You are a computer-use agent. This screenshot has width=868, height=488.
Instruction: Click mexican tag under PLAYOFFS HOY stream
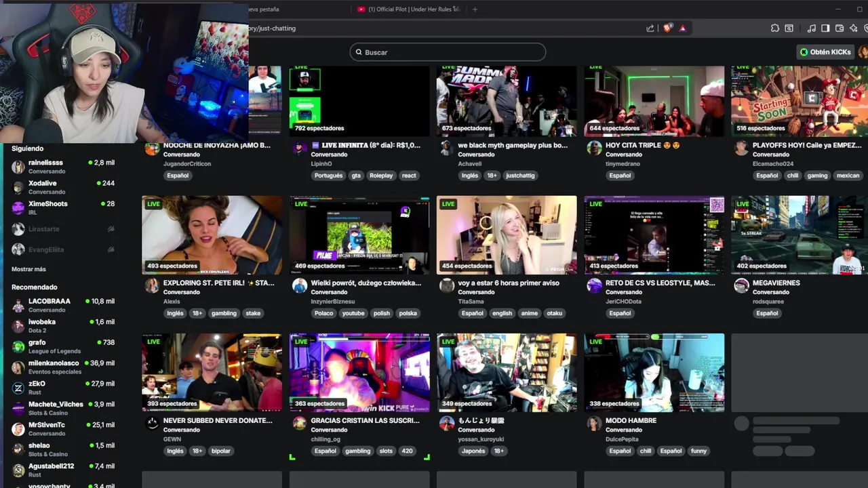tap(848, 176)
